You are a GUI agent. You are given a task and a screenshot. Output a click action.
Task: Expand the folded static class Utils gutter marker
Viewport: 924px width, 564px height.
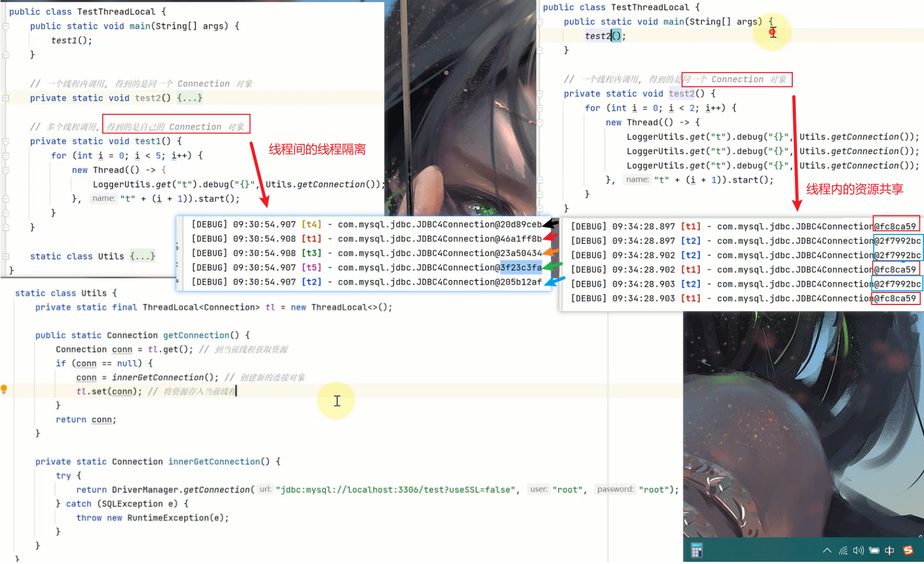5,256
